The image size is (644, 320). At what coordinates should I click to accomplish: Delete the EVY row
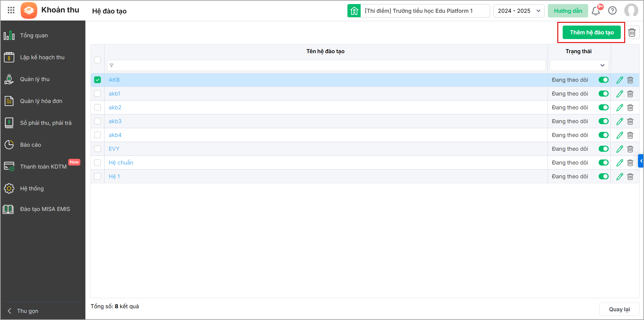(x=630, y=149)
